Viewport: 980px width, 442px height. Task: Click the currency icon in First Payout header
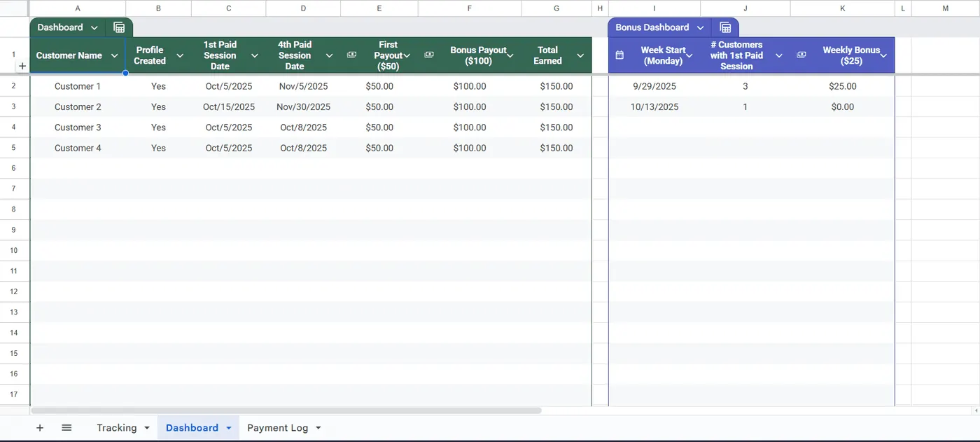(x=351, y=55)
